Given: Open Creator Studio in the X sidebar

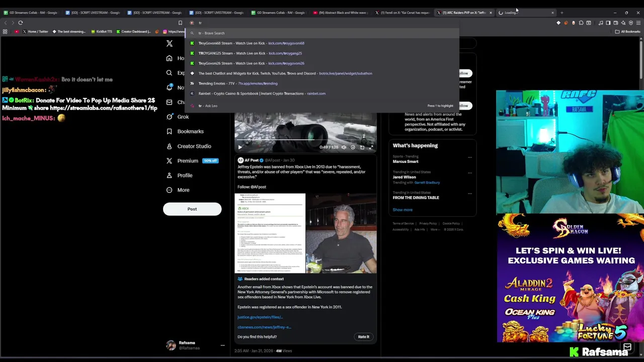Looking at the screenshot, I should pos(189,146).
